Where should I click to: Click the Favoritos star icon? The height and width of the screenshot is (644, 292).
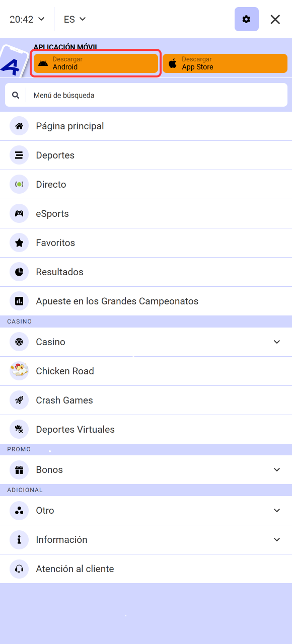(19, 243)
